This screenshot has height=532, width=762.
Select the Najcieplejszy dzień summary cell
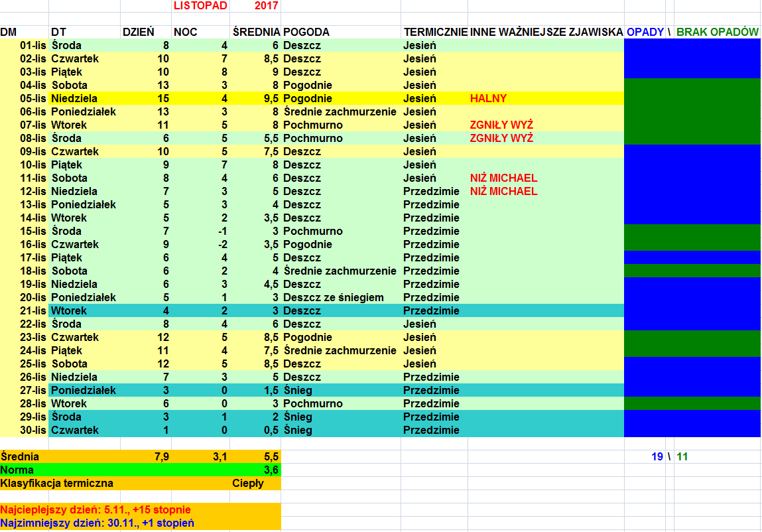(x=96, y=509)
